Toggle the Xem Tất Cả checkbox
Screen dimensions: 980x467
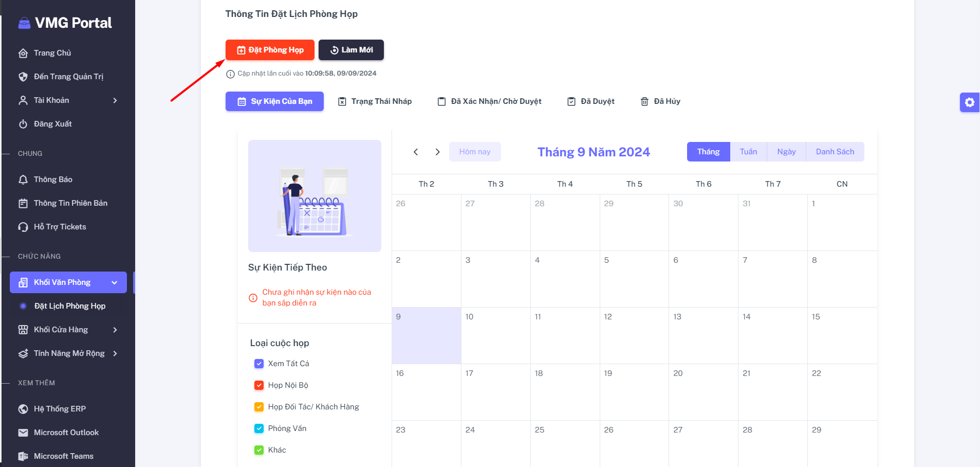tap(259, 364)
